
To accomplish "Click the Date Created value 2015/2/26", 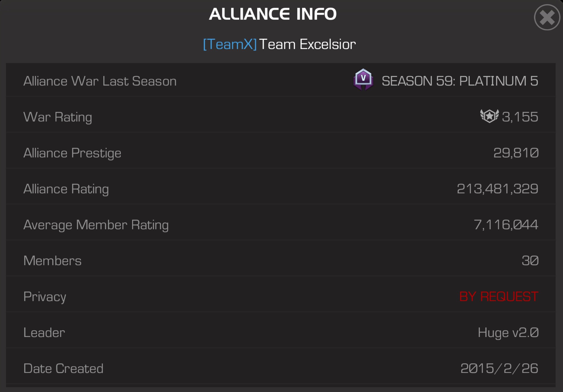I will click(x=499, y=369).
